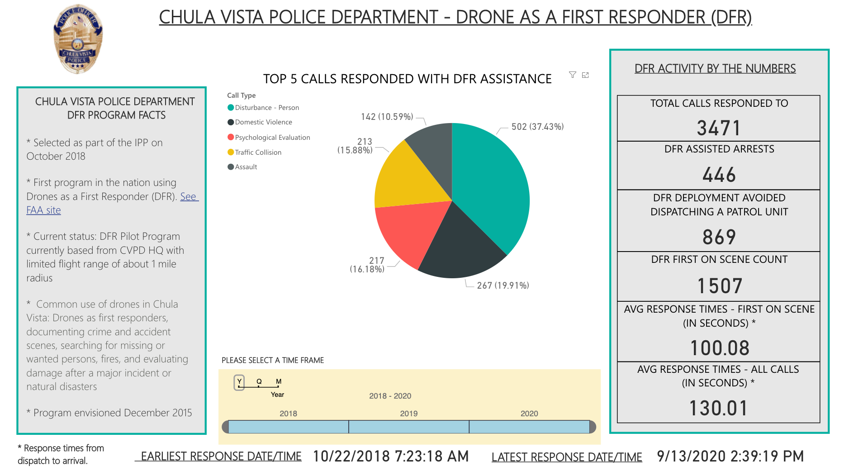
Task: Switch the time slicer to Q granularity
Action: point(258,381)
